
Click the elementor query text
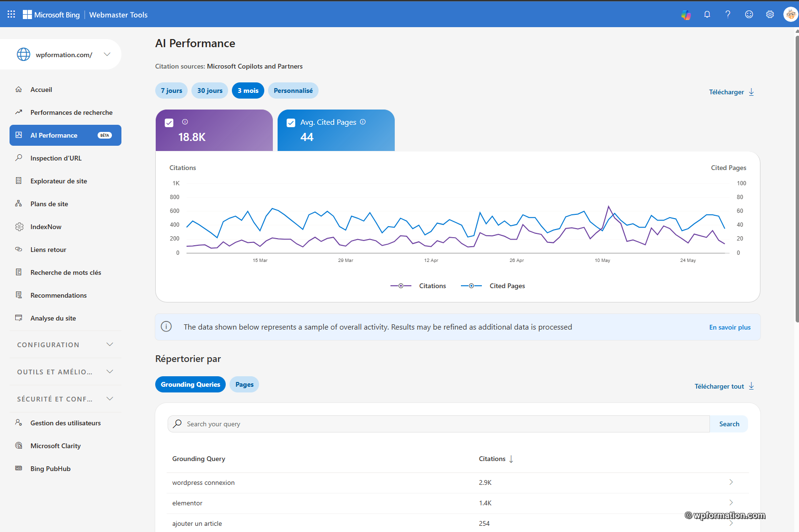click(187, 503)
